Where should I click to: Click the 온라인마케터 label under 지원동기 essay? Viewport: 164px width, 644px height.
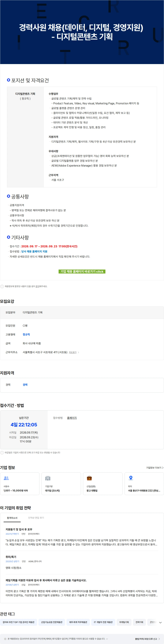tap(33, 534)
